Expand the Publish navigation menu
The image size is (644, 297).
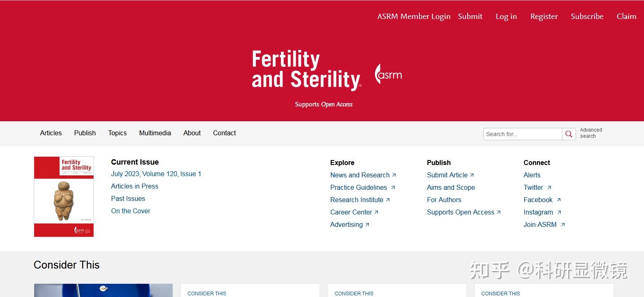pyautogui.click(x=85, y=133)
